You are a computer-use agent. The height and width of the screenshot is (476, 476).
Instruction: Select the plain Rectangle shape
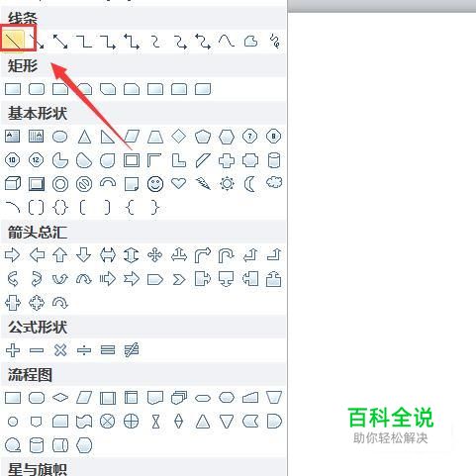click(x=13, y=89)
